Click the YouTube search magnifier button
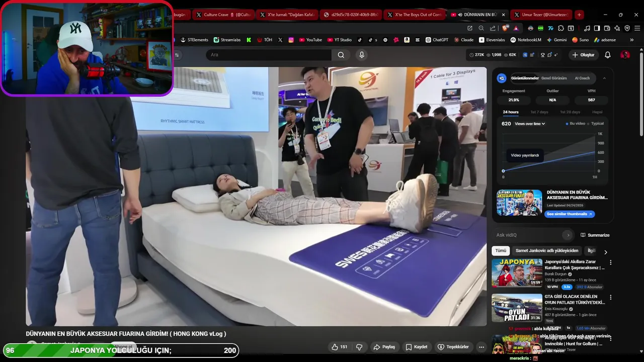The image size is (644, 362). 341,55
